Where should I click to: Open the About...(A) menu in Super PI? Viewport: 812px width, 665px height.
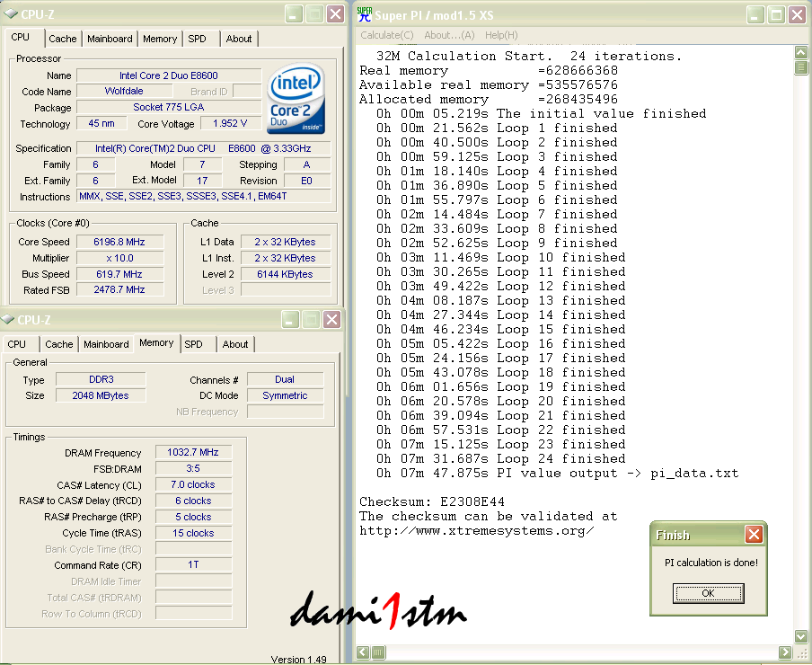coord(449,35)
